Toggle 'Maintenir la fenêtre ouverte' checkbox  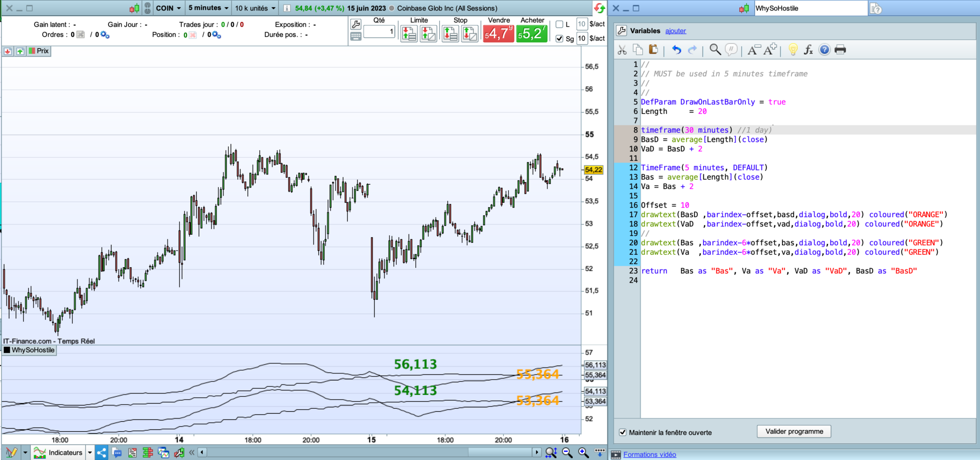pyautogui.click(x=623, y=432)
